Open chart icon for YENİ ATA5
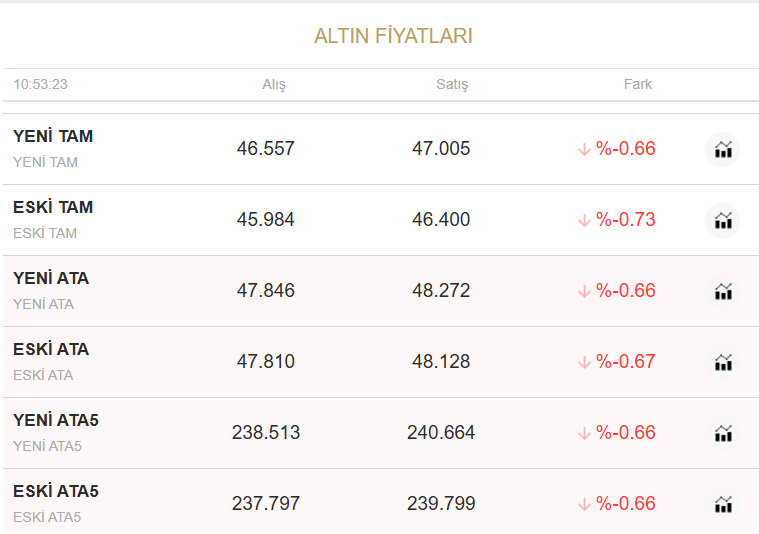This screenshot has height=534, width=759. [723, 433]
